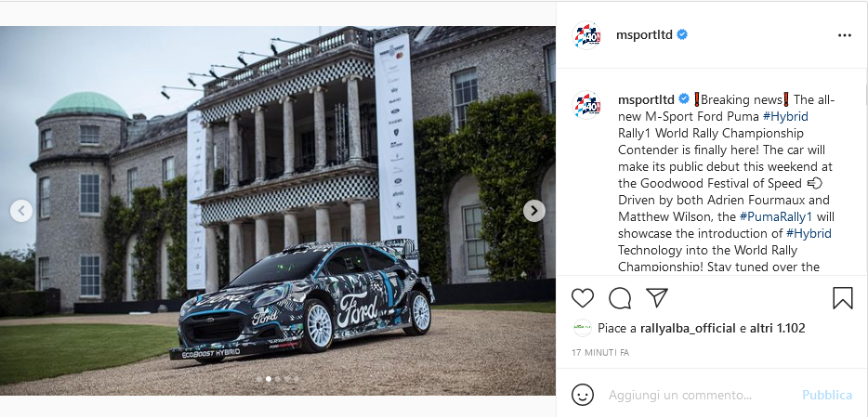The width and height of the screenshot is (868, 417).
Task: Open msportltd username in the caption
Action: click(646, 99)
